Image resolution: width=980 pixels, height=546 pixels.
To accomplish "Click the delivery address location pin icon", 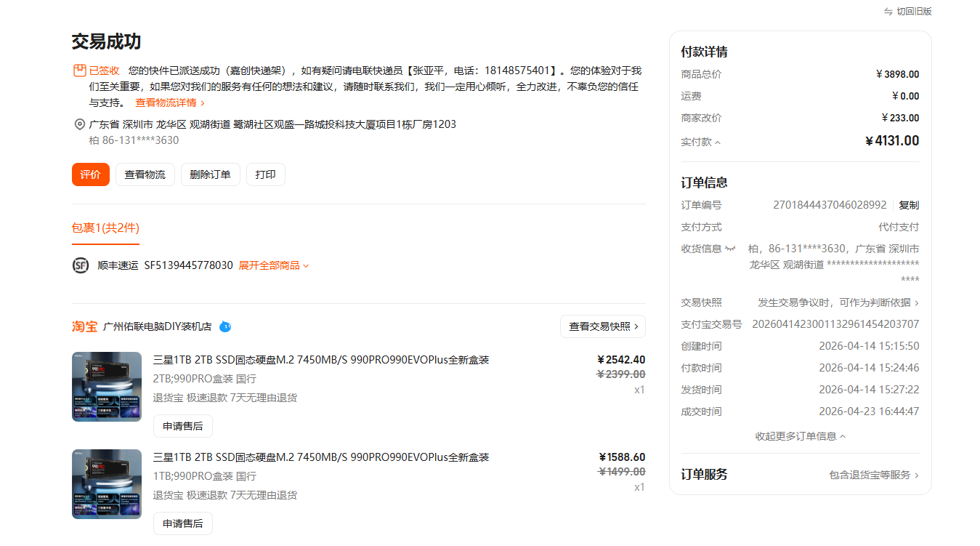I will coord(79,124).
